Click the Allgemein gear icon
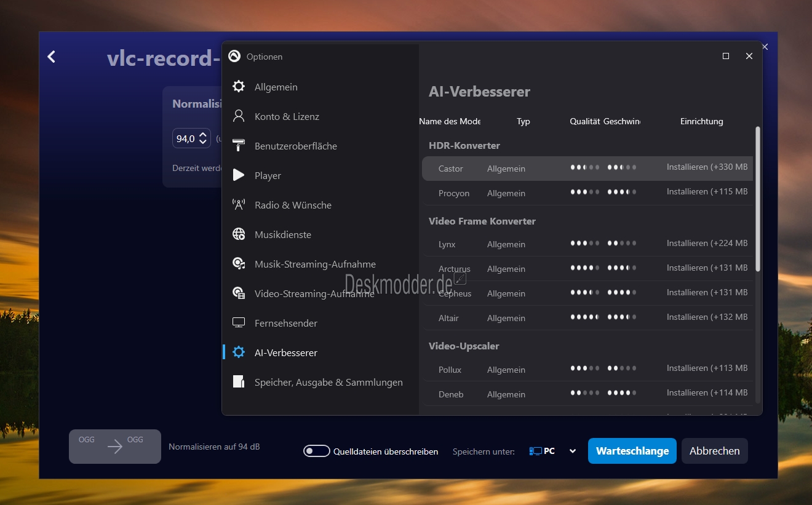 [x=239, y=87]
